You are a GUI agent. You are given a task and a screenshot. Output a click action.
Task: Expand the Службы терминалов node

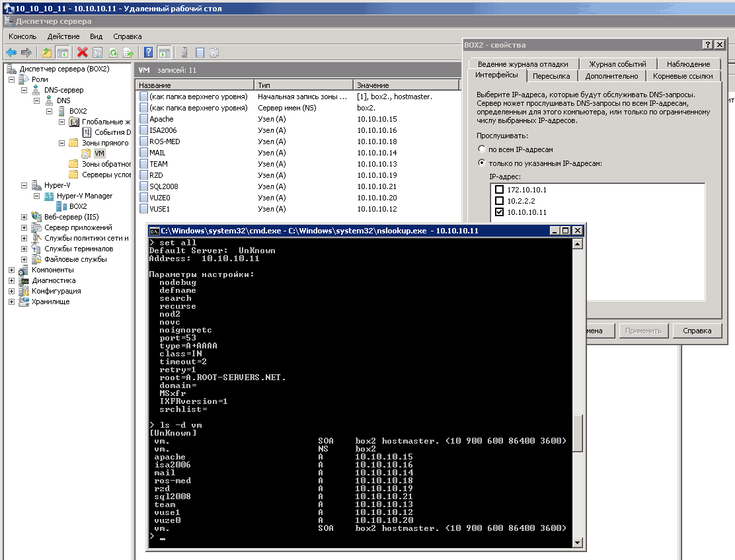(x=24, y=249)
